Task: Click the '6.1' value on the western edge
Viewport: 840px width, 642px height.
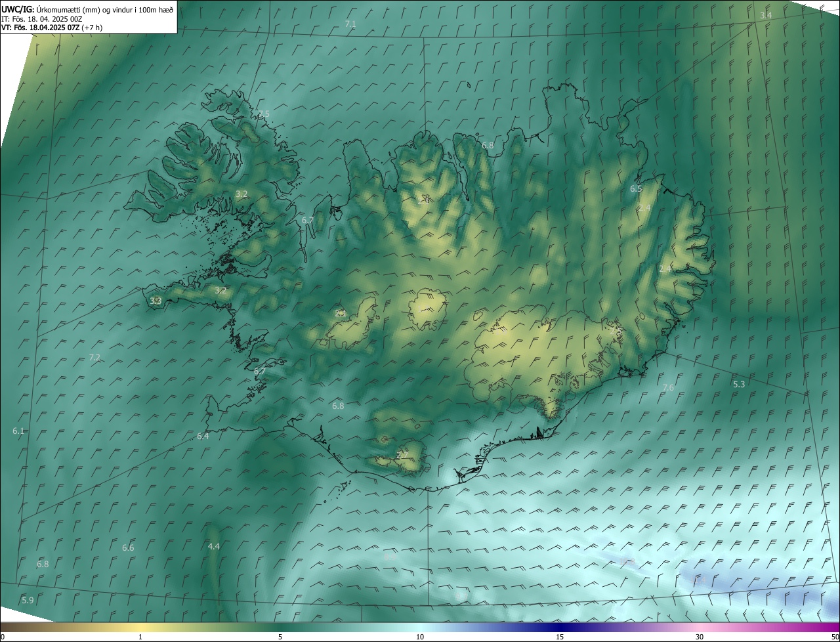Action: click(18, 431)
